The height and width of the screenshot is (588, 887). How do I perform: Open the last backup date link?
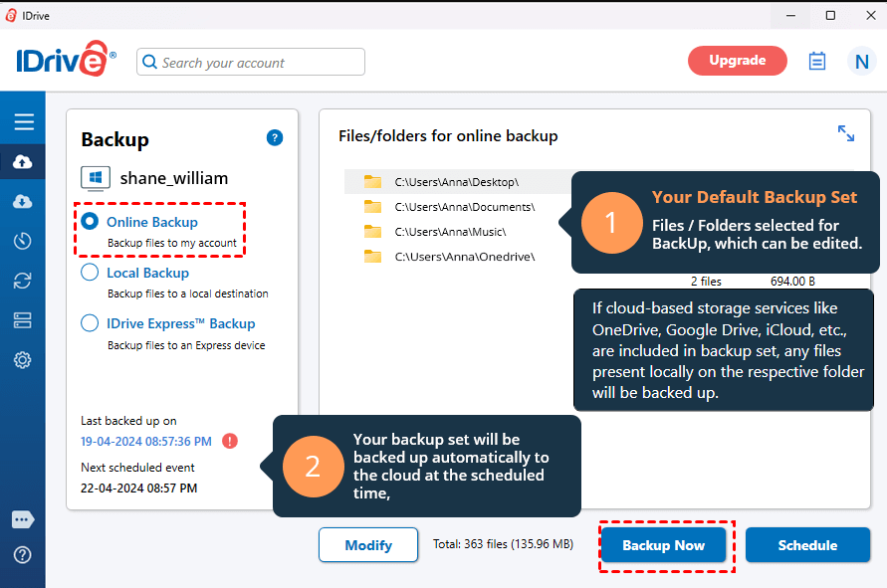pos(146,442)
